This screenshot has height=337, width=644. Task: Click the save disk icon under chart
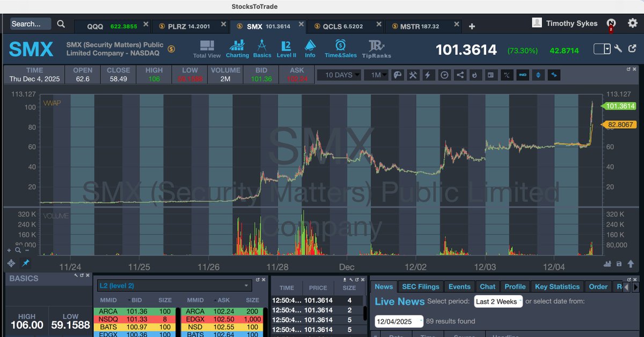click(x=619, y=263)
